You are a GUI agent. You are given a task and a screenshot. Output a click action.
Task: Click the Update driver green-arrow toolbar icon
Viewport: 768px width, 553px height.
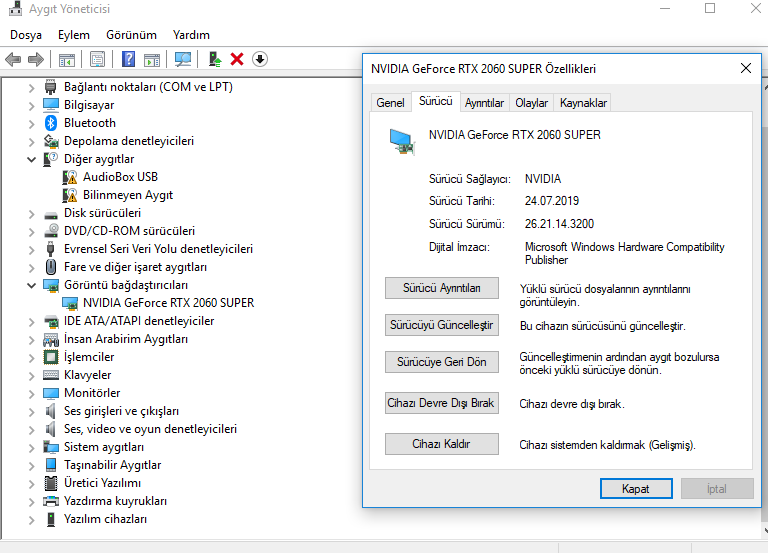(x=215, y=60)
